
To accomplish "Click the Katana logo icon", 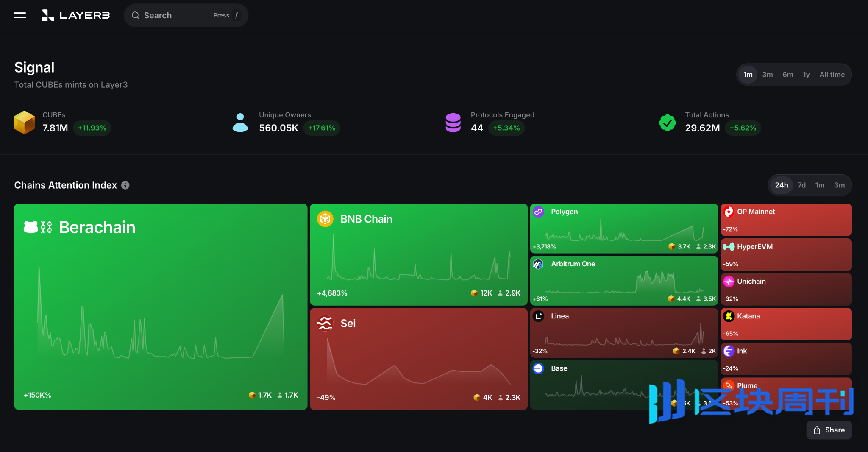I will click(x=729, y=316).
